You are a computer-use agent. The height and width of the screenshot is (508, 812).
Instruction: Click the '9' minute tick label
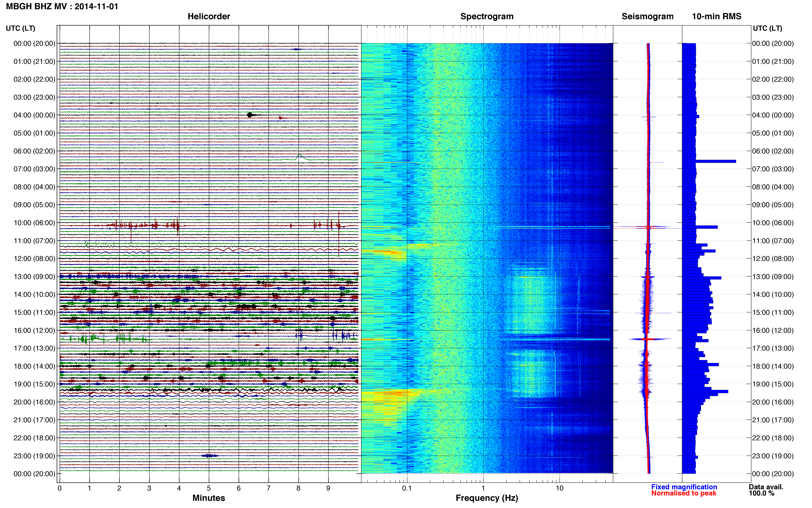coord(328,488)
